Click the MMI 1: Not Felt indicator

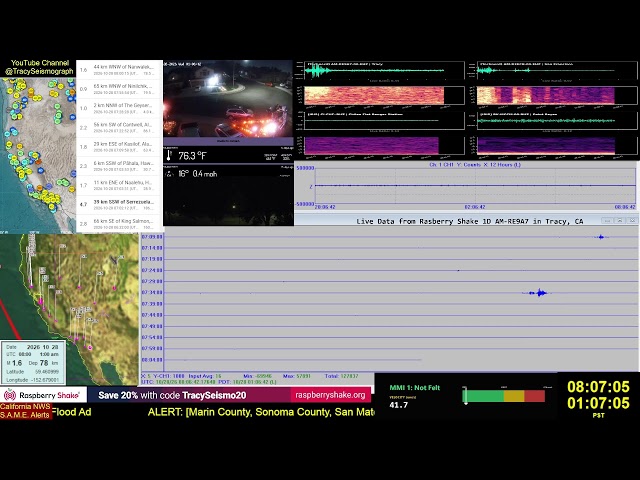(x=415, y=387)
